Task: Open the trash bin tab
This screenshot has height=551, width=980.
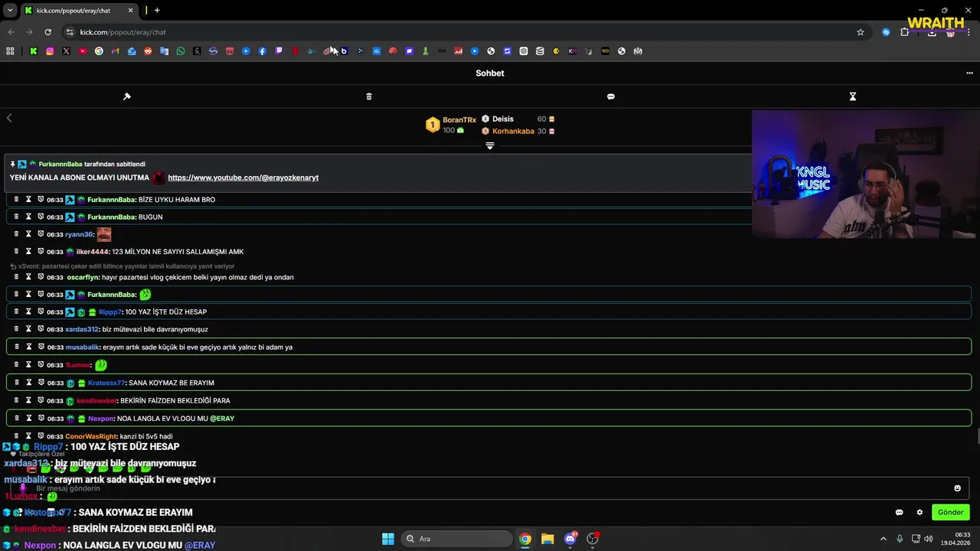Action: [369, 96]
